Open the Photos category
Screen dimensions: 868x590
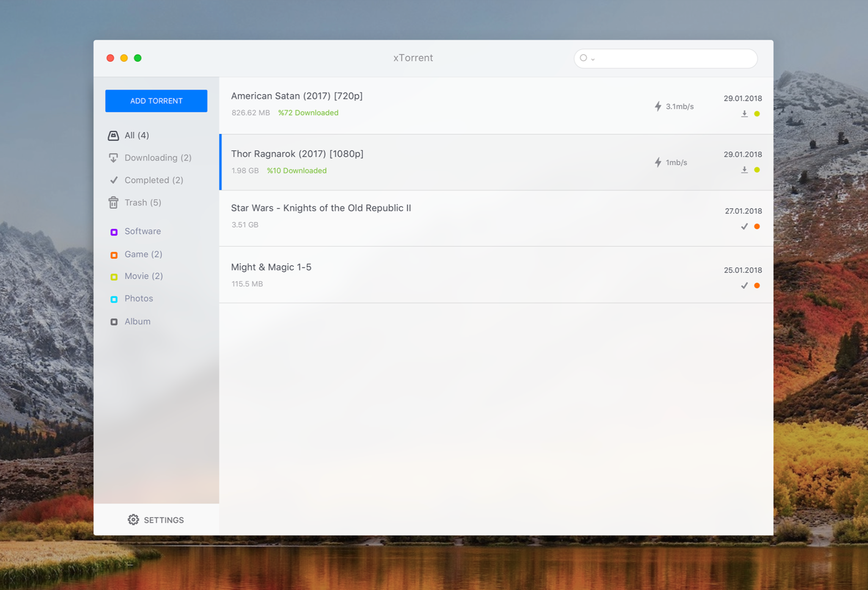[x=138, y=299]
